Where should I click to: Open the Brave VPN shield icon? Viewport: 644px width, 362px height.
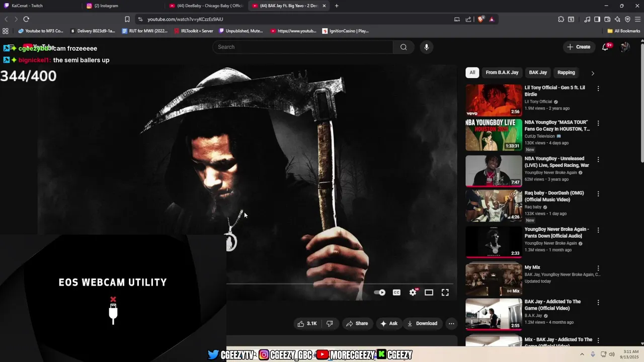627,19
